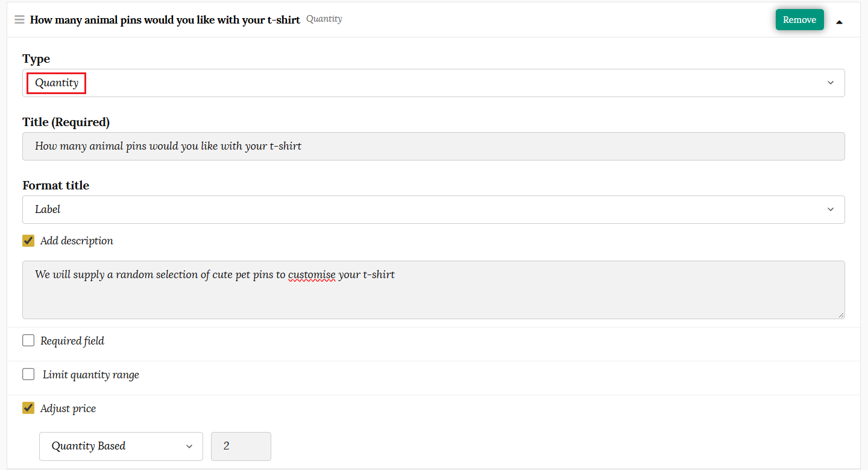Open the Type dropdown showing Quantity

pyautogui.click(x=433, y=83)
